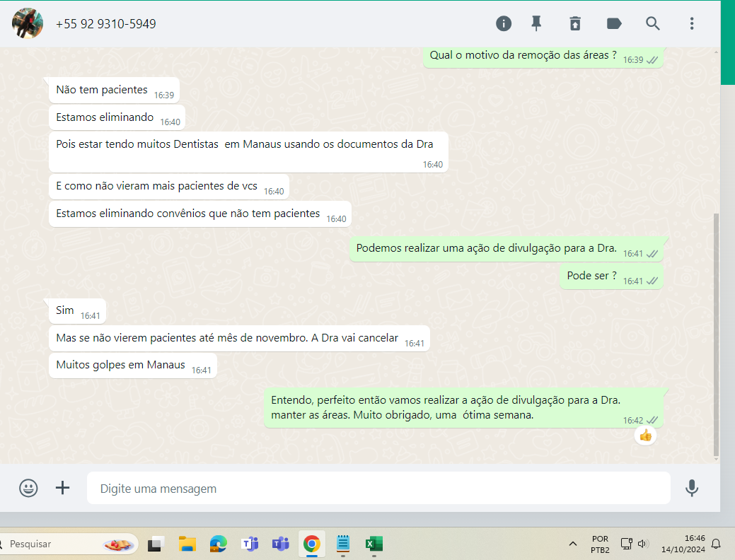Viewport: 735px width, 560px height.
Task: Open Notepad from the taskbar
Action: [343, 544]
